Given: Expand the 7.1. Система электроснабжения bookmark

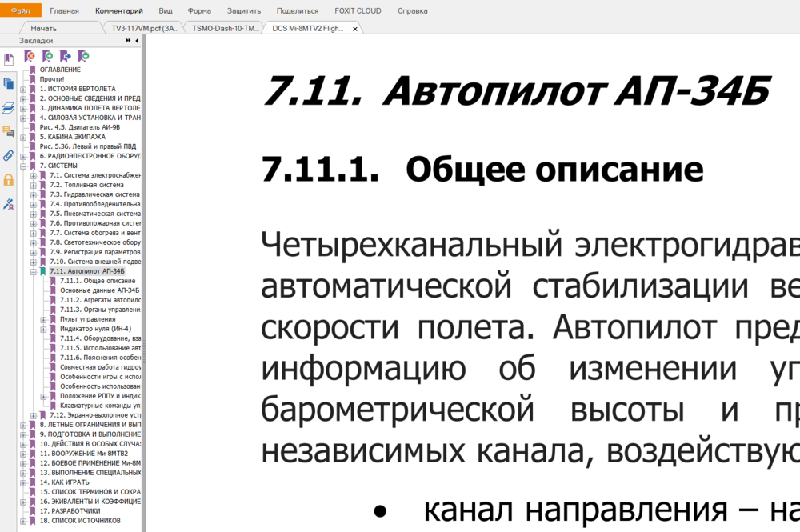Looking at the screenshot, I should pyautogui.click(x=33, y=176).
